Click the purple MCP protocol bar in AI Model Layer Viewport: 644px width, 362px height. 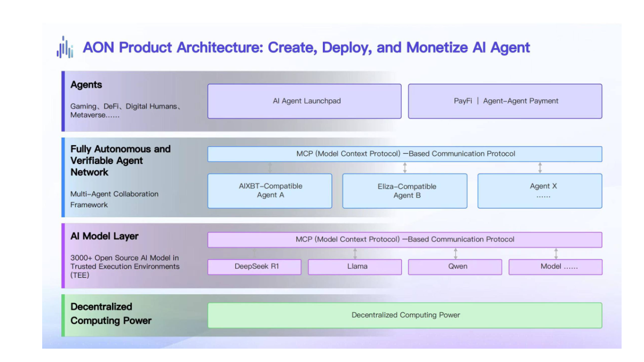(404, 240)
